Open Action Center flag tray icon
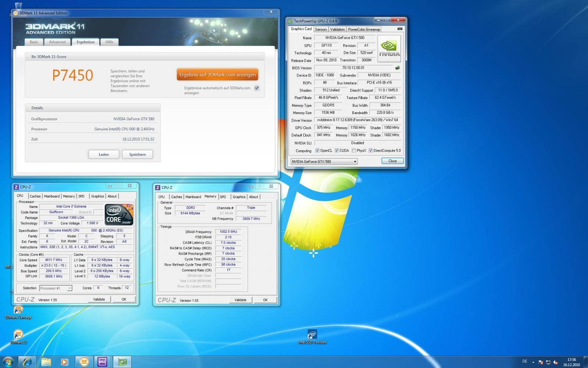588x368 pixels. tap(541, 362)
